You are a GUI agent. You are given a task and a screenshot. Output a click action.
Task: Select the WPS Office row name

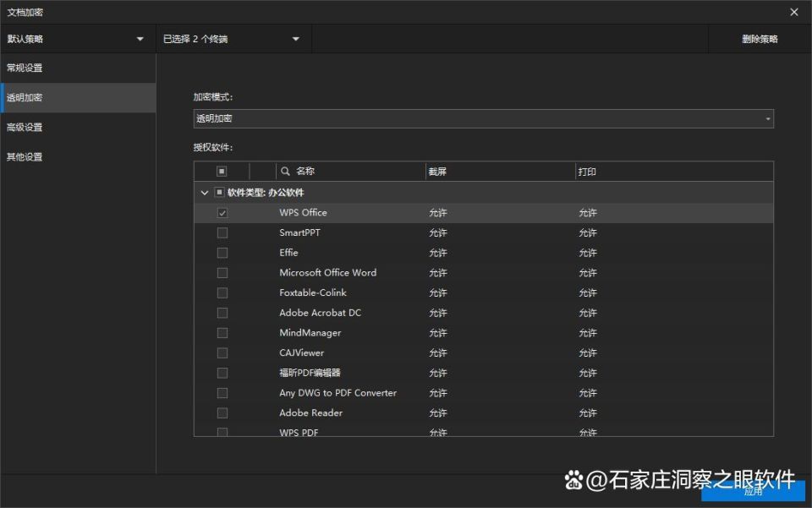303,213
